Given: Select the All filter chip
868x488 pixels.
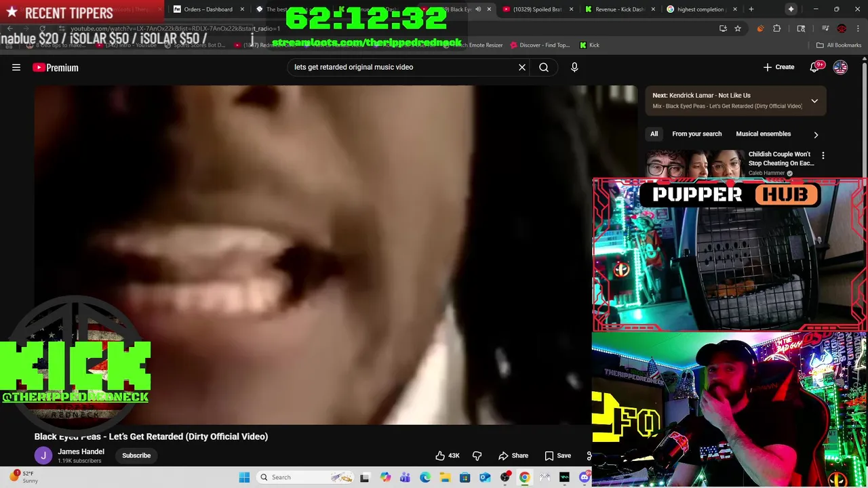Looking at the screenshot, I should [x=654, y=134].
